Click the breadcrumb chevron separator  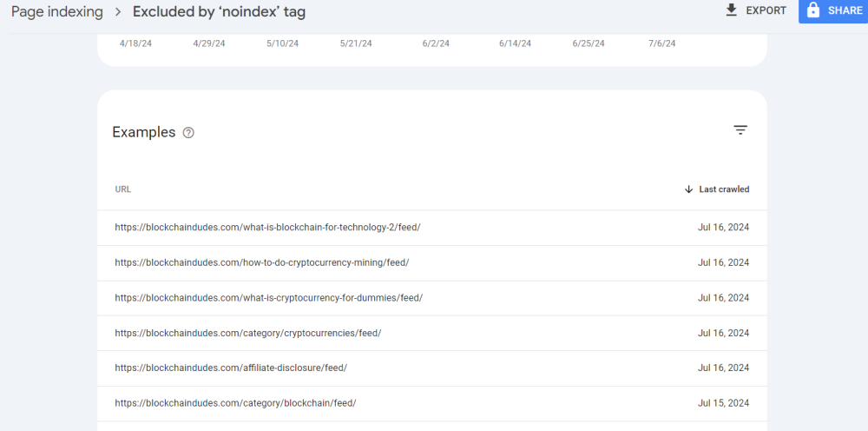[118, 12]
